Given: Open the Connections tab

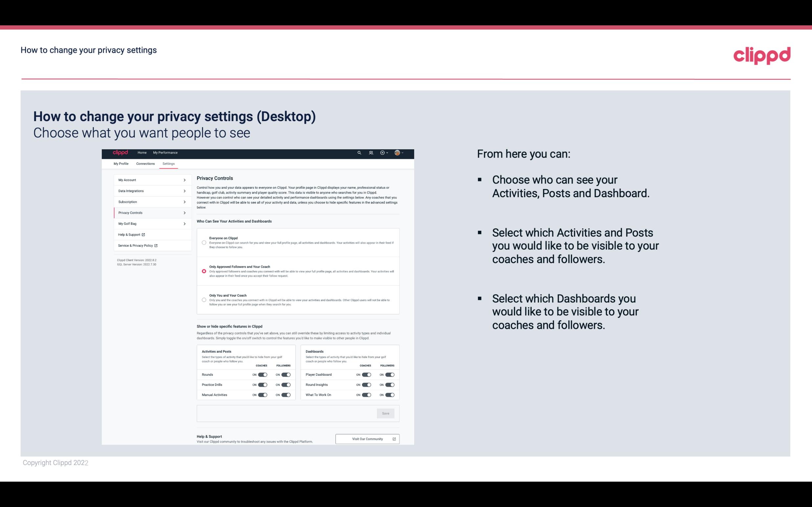Looking at the screenshot, I should tap(145, 163).
